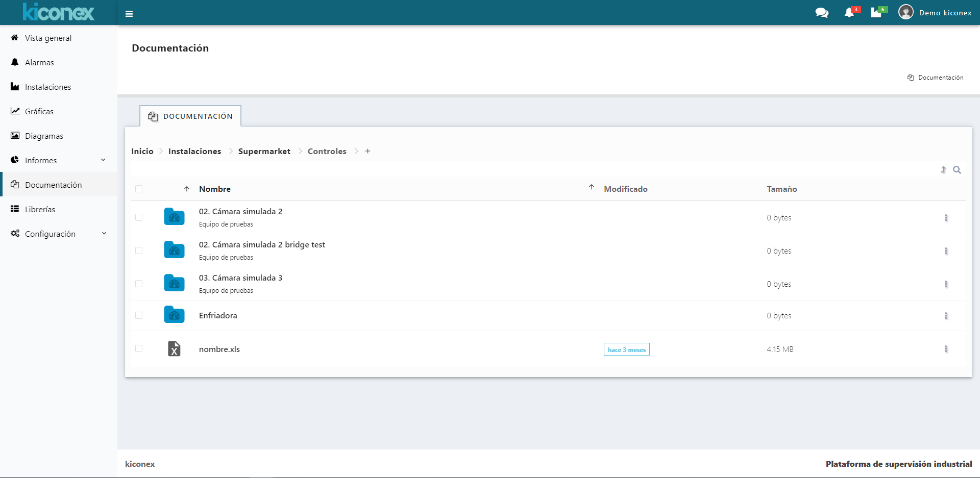Open the Enfriadora folder icon
The width and height of the screenshot is (980, 478).
174,315
